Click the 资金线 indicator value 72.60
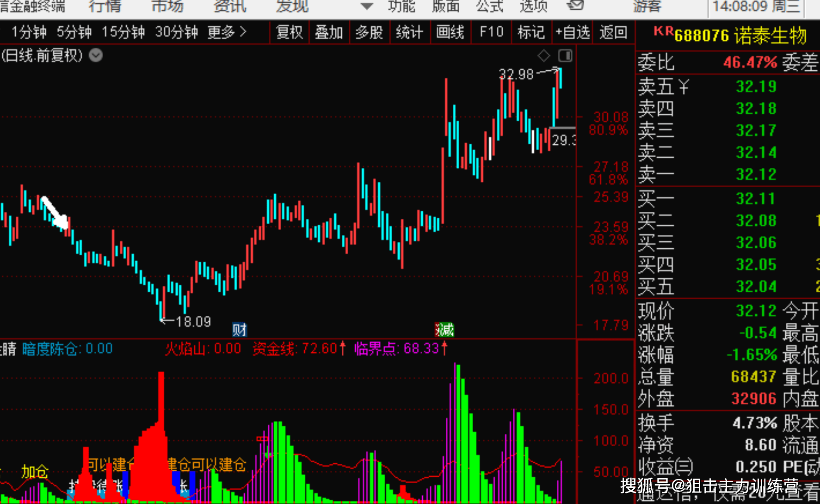The image size is (820, 504). click(x=319, y=349)
